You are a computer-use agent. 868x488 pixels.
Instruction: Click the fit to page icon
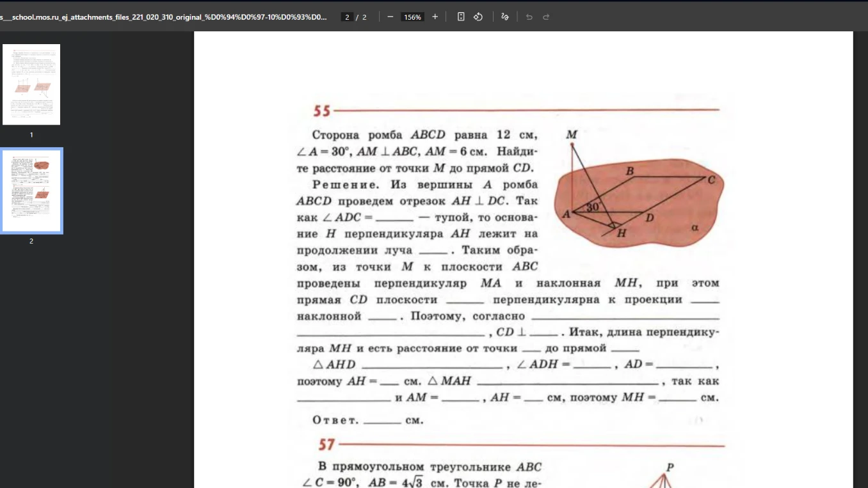click(x=461, y=17)
